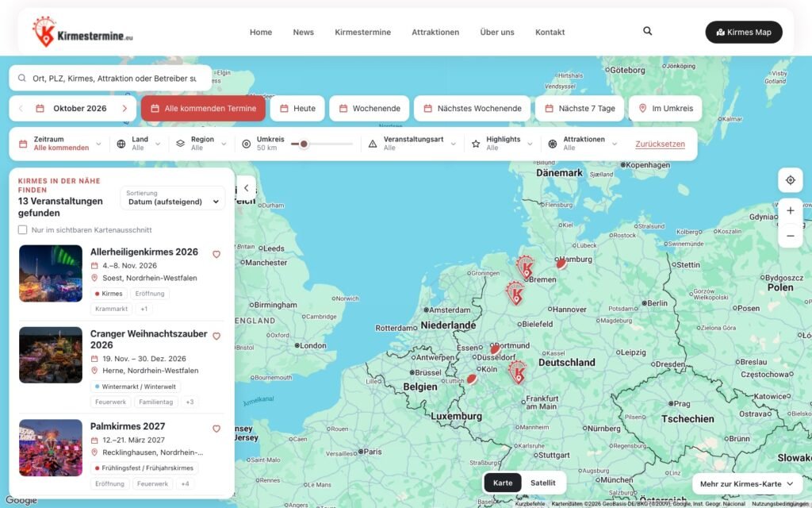Open Allerheiligenkirmes 2026 event title
Image resolution: width=812 pixels, height=508 pixels.
point(144,252)
